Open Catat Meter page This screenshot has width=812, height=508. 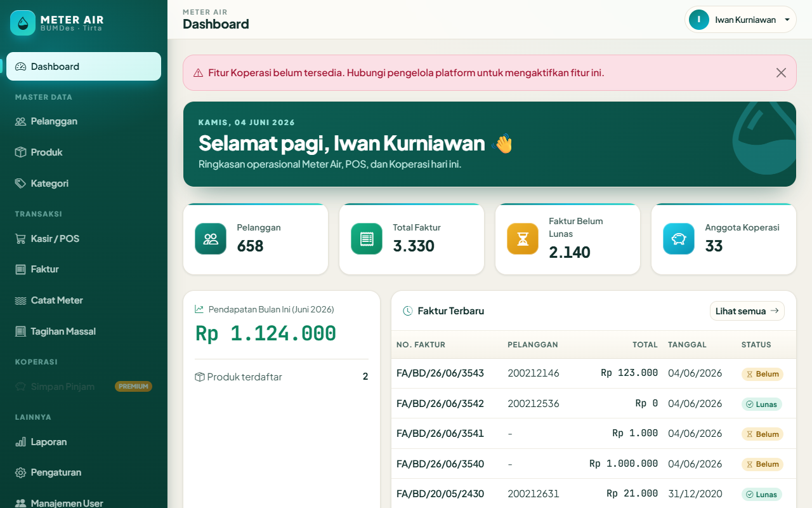tap(84, 300)
